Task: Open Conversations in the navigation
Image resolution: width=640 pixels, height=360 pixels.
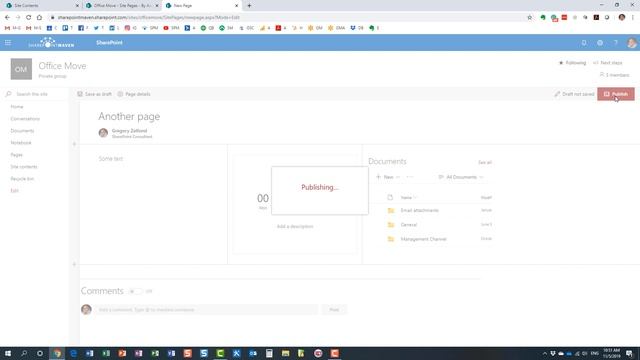Action: [25, 119]
